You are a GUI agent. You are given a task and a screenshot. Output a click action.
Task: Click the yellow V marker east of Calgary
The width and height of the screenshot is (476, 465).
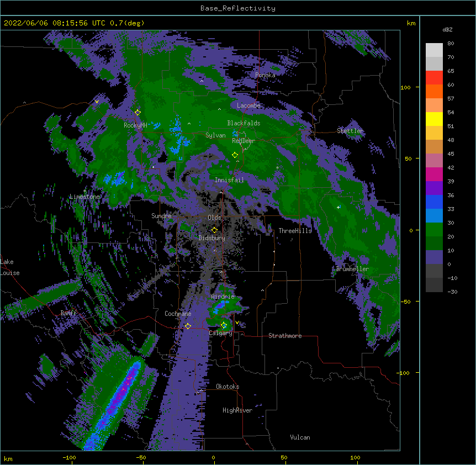[237, 323]
